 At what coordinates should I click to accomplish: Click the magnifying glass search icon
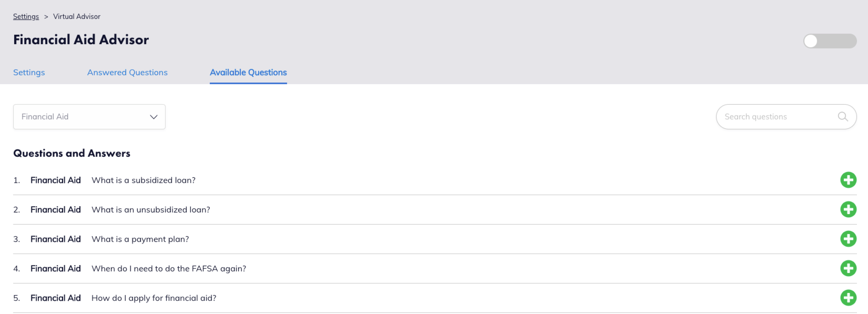click(843, 117)
